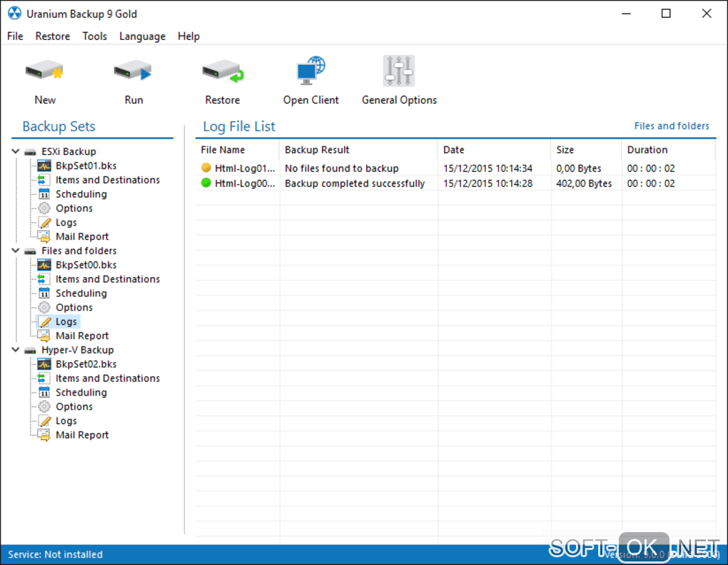Click the Files and folders link above the log list
The height and width of the screenshot is (565, 728).
[x=672, y=126]
